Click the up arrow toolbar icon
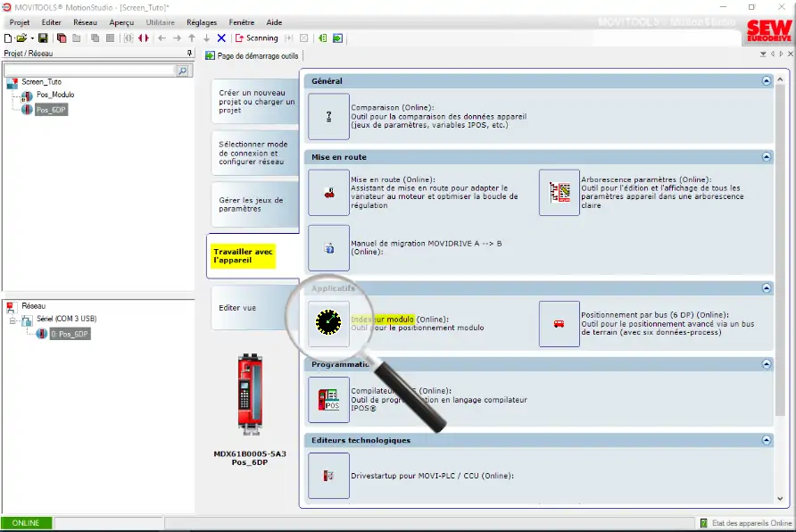The height and width of the screenshot is (532, 796). tap(191, 38)
